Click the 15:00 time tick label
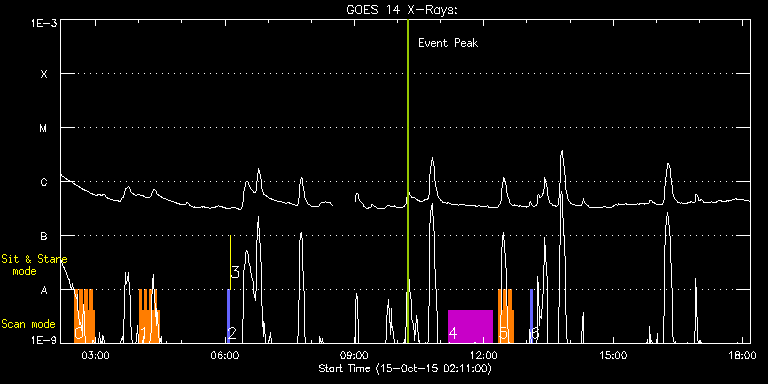This screenshot has width=768, height=384. point(613,356)
